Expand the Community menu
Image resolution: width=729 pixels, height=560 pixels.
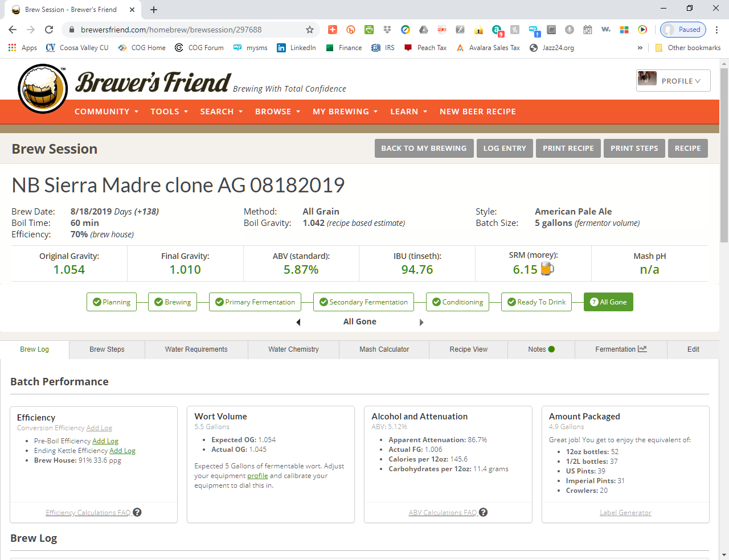tap(107, 112)
